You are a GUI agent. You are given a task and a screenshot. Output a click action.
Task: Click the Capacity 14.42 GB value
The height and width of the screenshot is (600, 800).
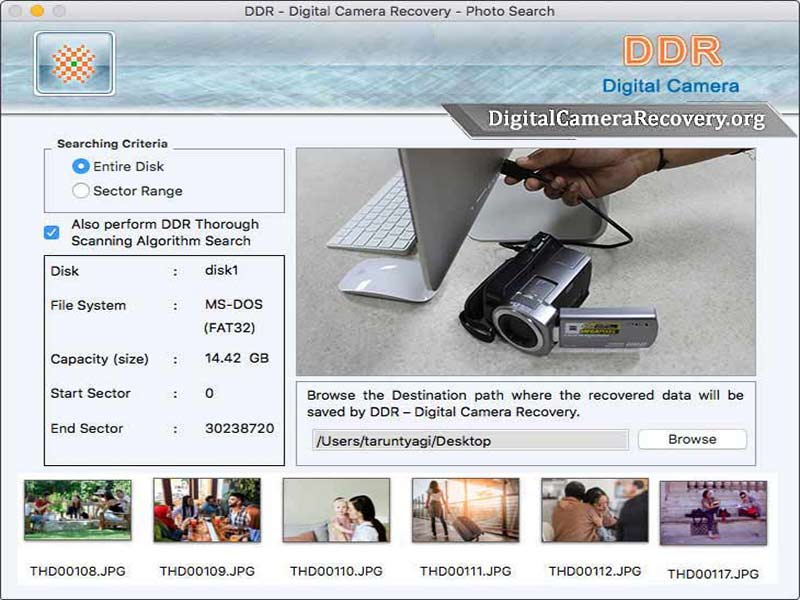(237, 358)
